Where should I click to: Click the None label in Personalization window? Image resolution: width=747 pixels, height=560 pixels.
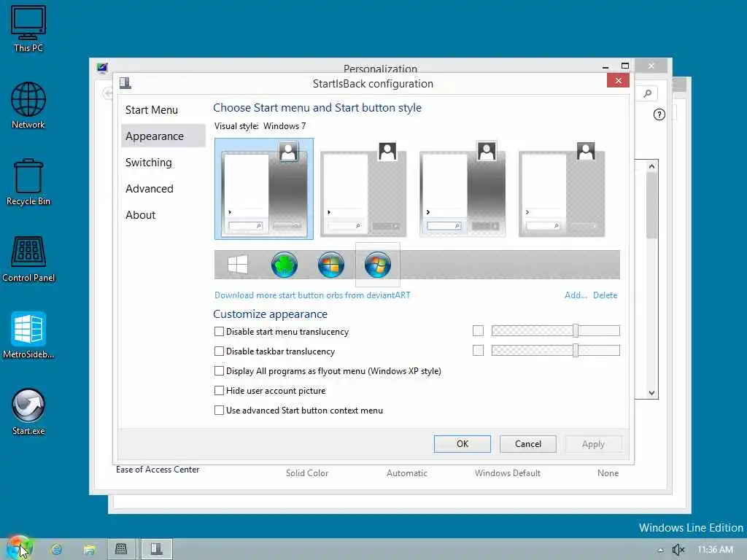(x=608, y=473)
